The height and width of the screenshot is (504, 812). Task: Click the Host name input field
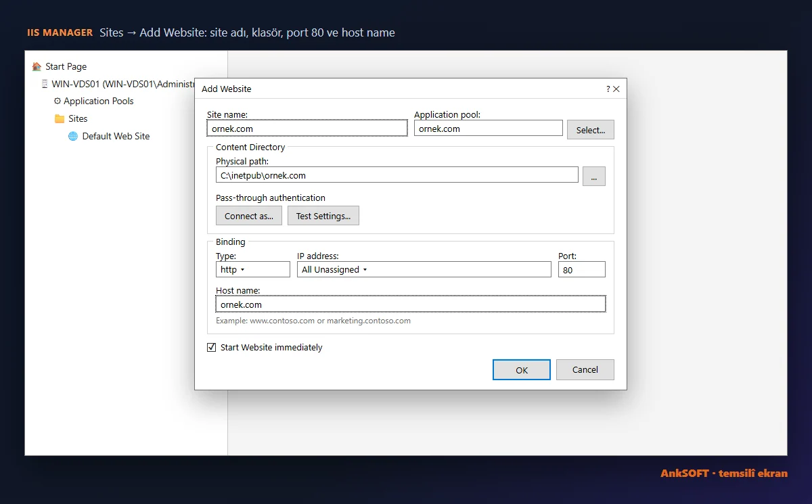pyautogui.click(x=411, y=304)
